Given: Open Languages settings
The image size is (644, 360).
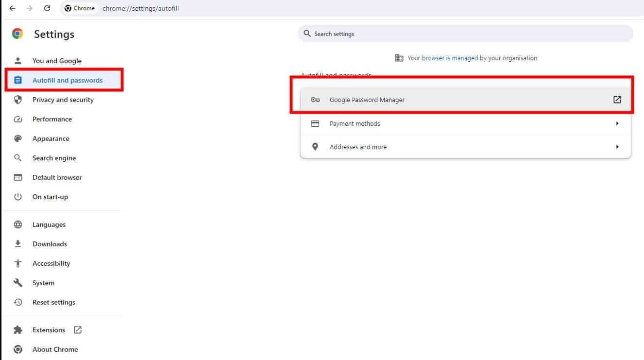Looking at the screenshot, I should coord(49,224).
